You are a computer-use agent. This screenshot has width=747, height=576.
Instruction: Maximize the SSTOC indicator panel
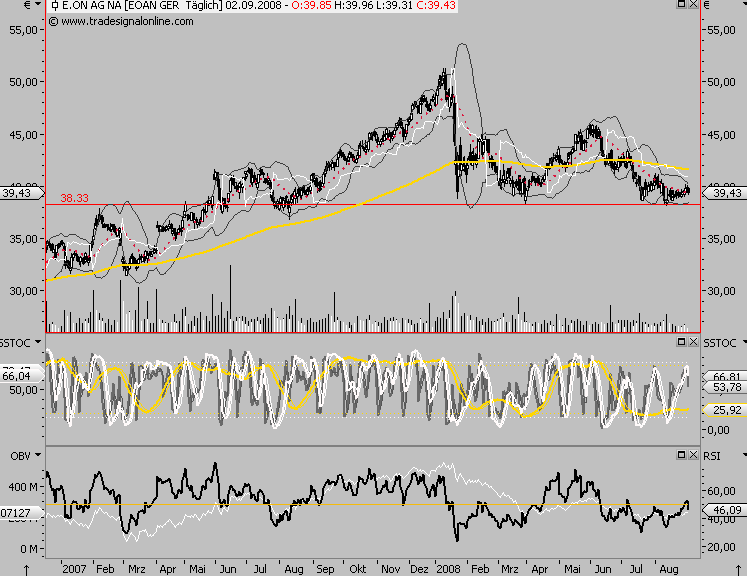pos(681,342)
